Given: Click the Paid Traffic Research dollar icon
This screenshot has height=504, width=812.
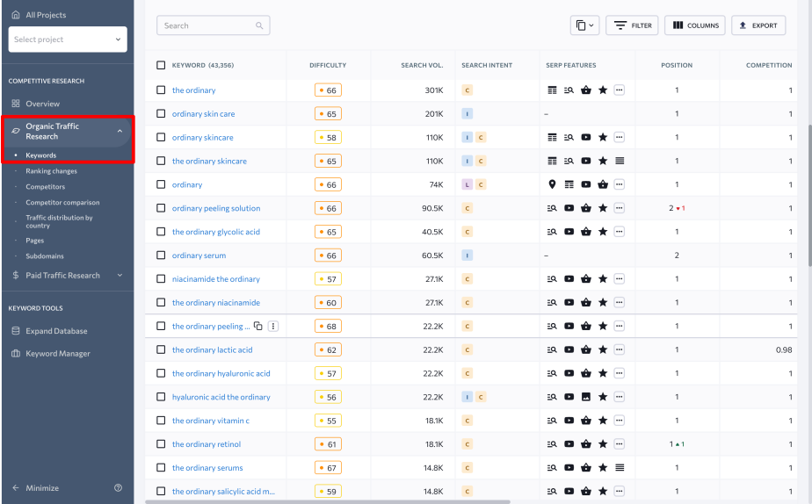Looking at the screenshot, I should 16,276.
